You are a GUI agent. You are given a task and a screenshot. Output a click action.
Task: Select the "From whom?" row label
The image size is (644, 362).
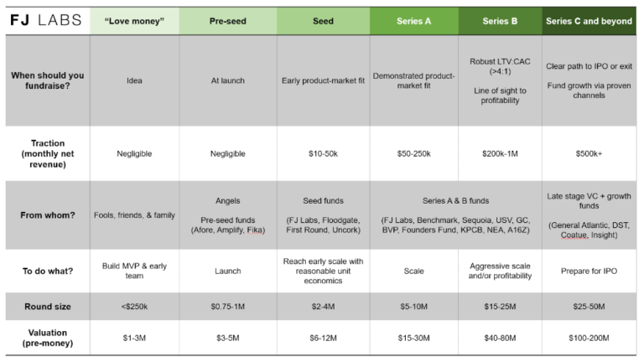46,215
